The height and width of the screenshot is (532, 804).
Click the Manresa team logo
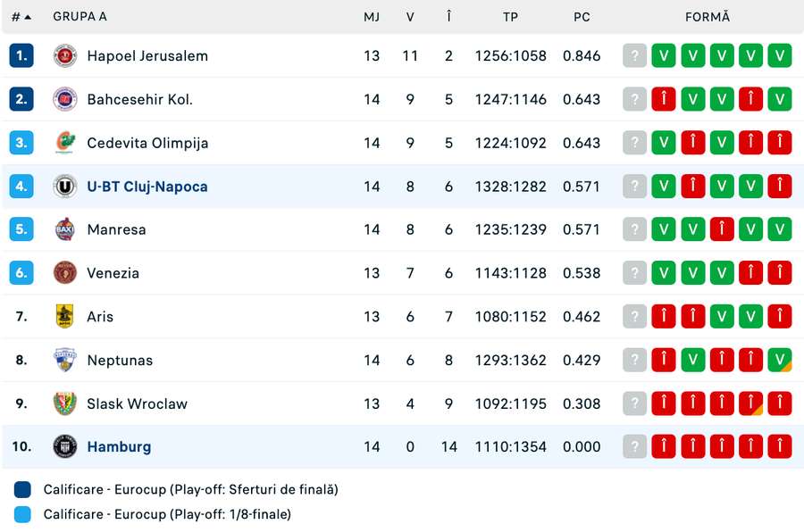pos(64,229)
